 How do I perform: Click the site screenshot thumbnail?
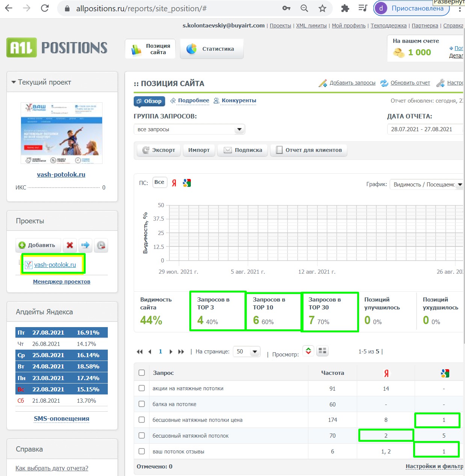pyautogui.click(x=62, y=133)
